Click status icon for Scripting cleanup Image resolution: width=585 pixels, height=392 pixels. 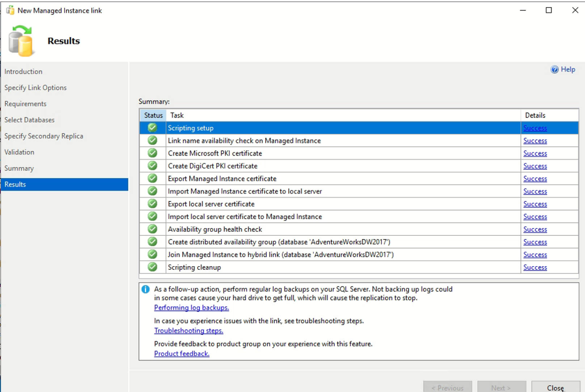pyautogui.click(x=152, y=267)
